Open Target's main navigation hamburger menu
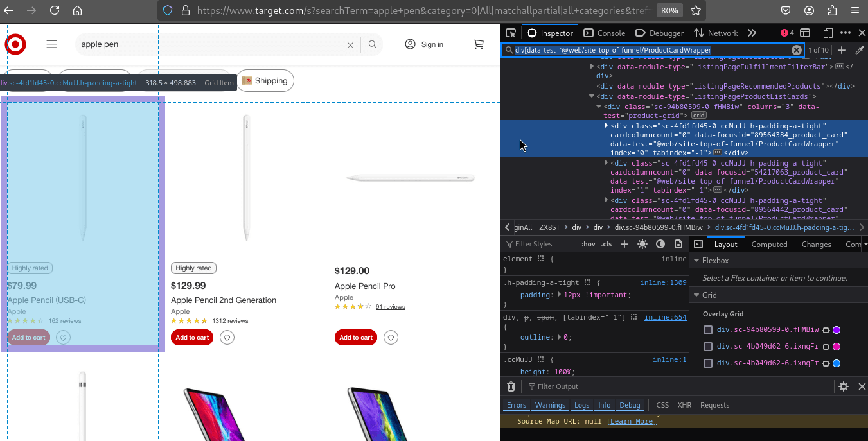This screenshot has height=441, width=868. pos(52,44)
